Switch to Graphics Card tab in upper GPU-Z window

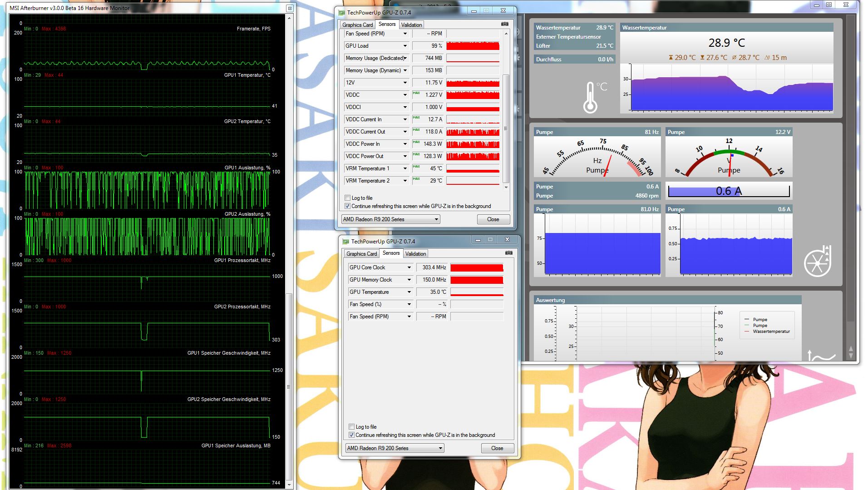click(x=357, y=25)
